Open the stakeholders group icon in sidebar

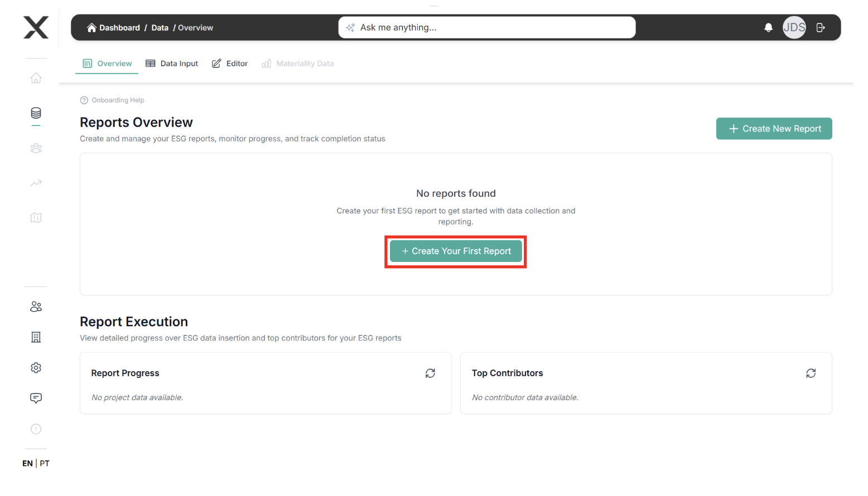36,148
